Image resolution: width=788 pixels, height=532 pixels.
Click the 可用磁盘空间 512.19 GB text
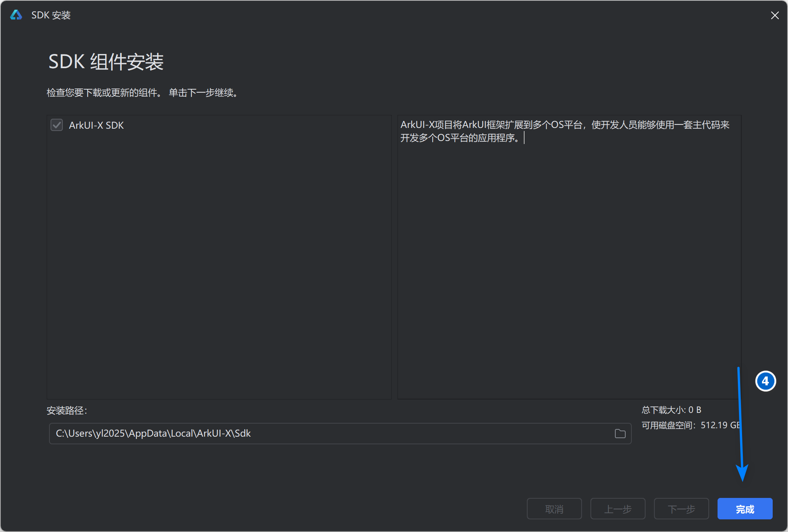click(690, 425)
